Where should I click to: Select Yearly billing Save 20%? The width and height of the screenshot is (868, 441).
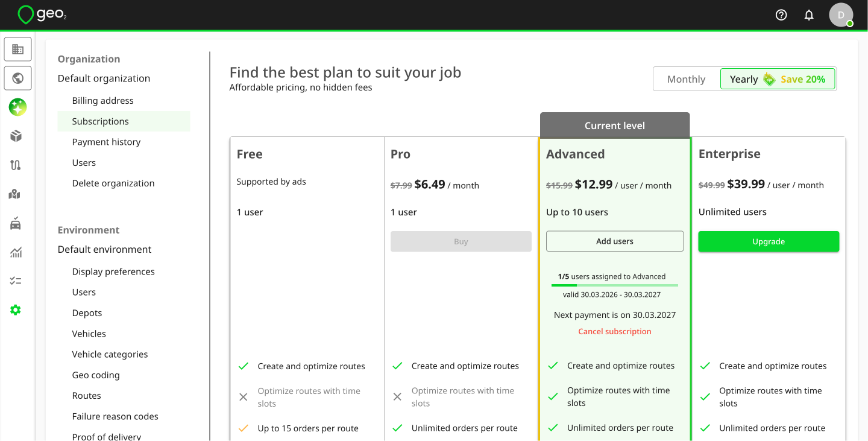778,79
